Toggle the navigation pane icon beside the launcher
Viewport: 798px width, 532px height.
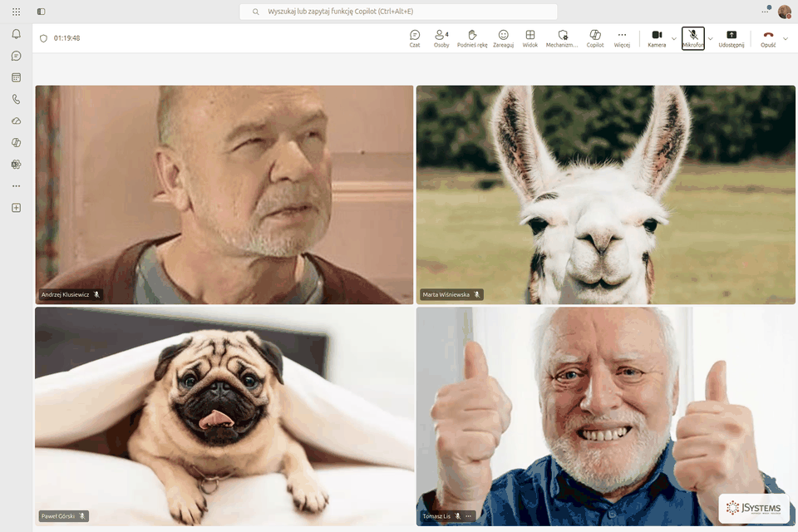tap(42, 11)
